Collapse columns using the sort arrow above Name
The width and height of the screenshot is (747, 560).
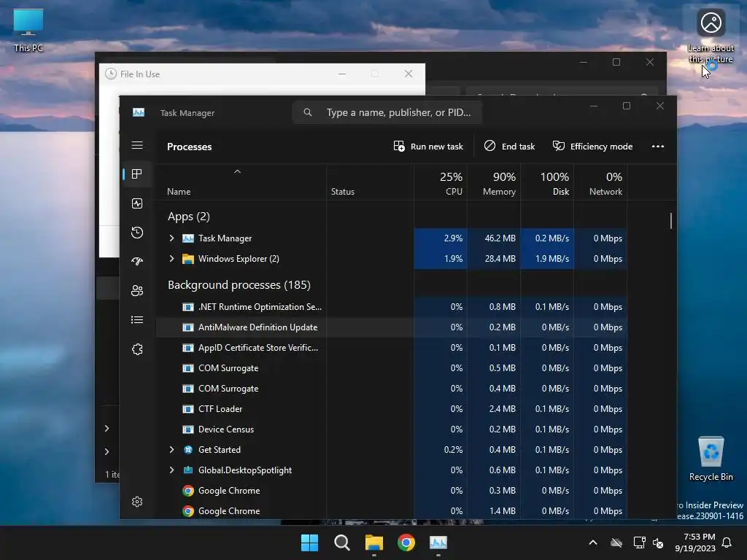pyautogui.click(x=237, y=171)
